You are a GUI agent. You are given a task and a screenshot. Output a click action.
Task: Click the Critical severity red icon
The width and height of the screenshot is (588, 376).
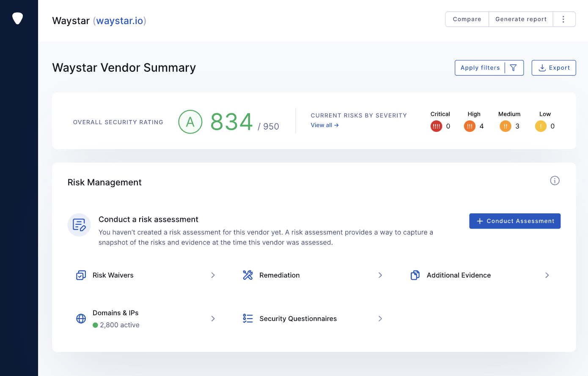tap(436, 126)
